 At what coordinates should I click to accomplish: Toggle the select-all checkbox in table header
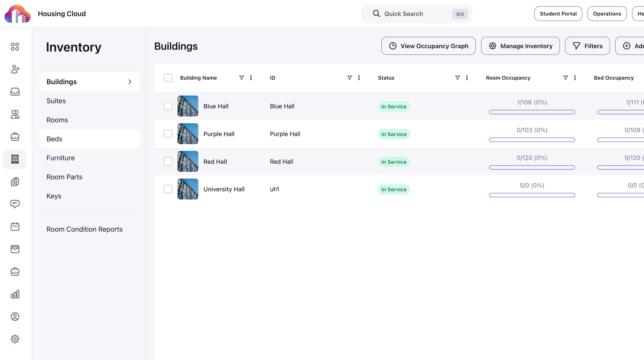[168, 78]
